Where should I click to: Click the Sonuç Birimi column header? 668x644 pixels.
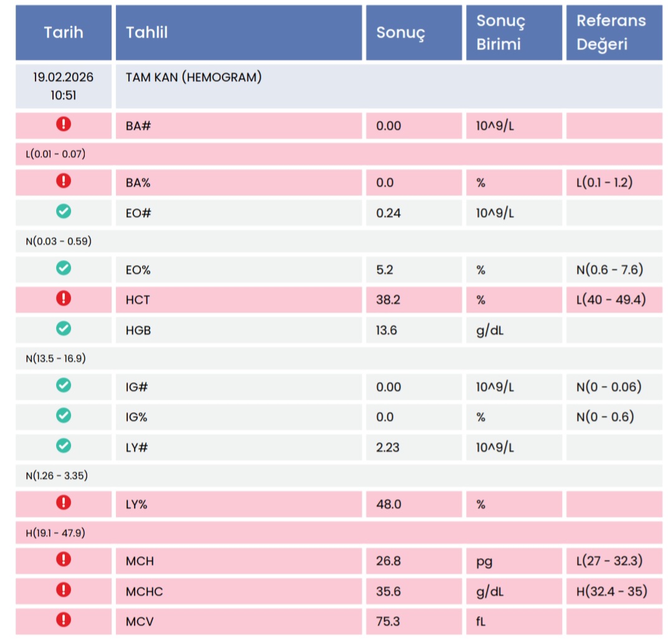pyautogui.click(x=514, y=32)
